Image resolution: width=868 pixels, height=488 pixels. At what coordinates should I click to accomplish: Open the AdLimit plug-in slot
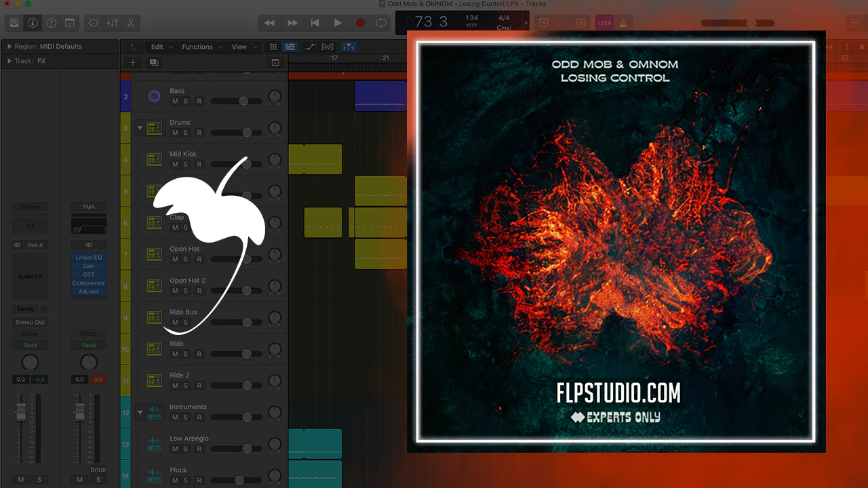[89, 291]
